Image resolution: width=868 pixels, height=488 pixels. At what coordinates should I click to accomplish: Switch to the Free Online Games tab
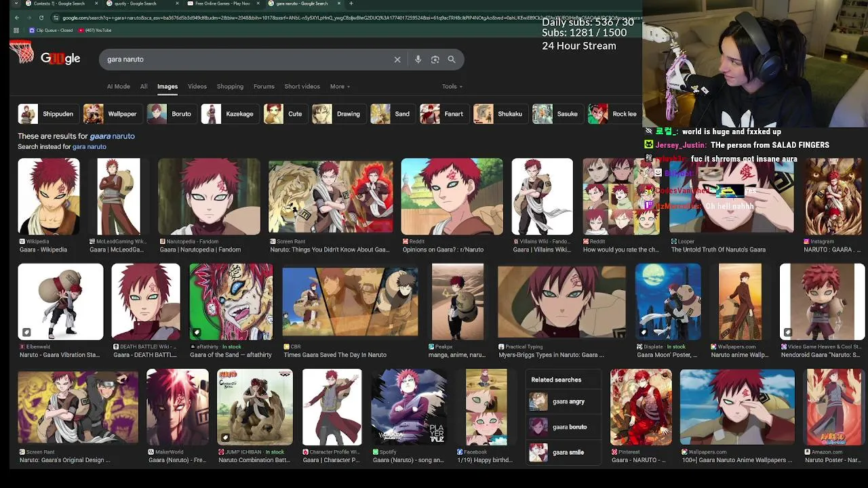point(222,3)
